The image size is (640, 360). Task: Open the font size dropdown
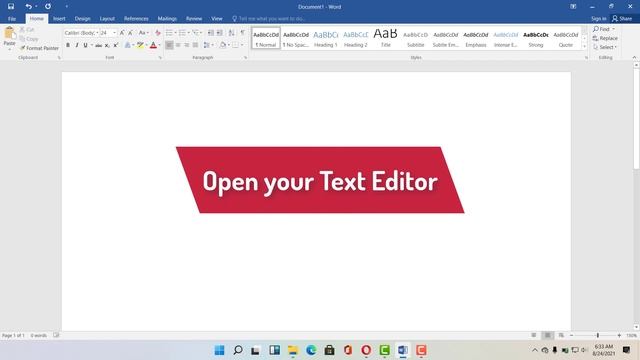tap(114, 33)
